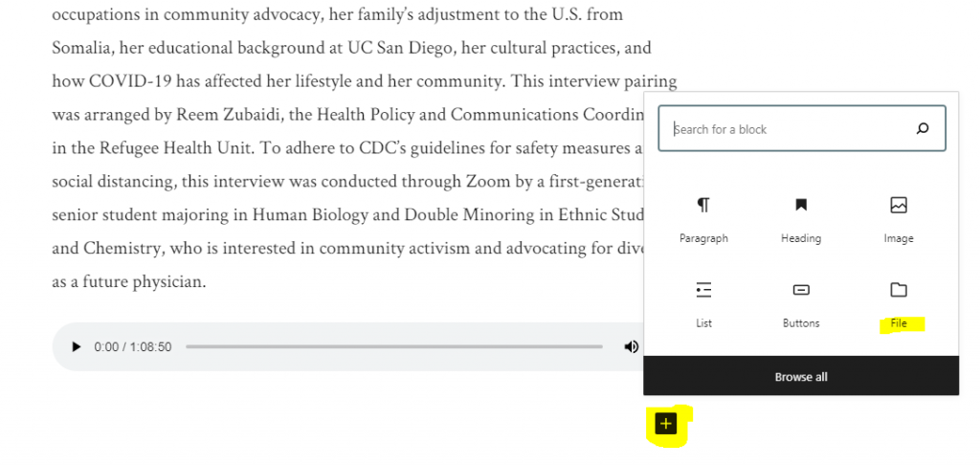Select the File block folder icon
This screenshot has width=980, height=465.
898,289
